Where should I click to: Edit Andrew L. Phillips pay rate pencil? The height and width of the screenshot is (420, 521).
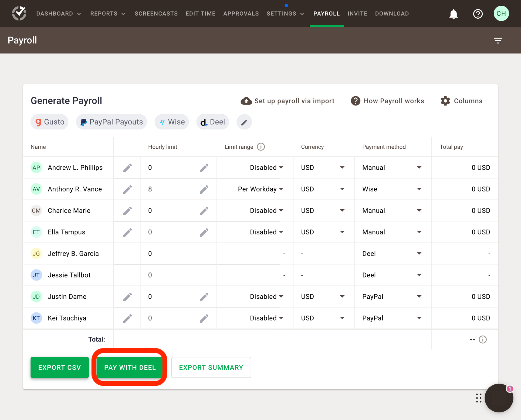127,168
